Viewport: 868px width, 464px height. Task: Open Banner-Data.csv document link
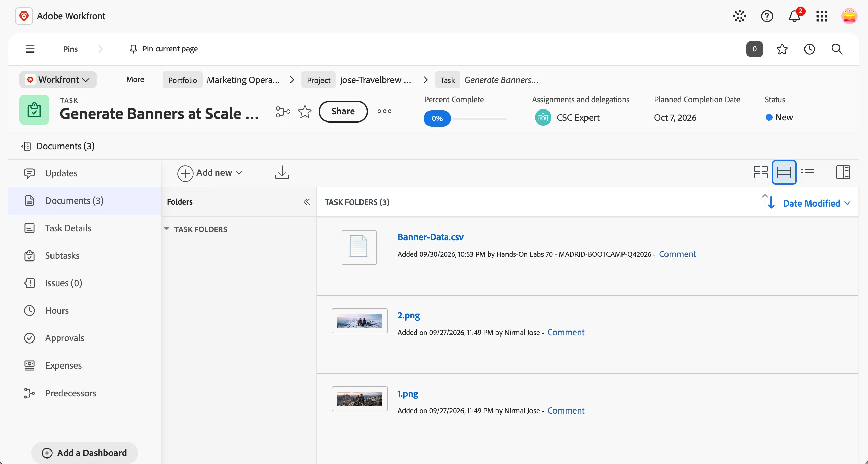pos(430,237)
